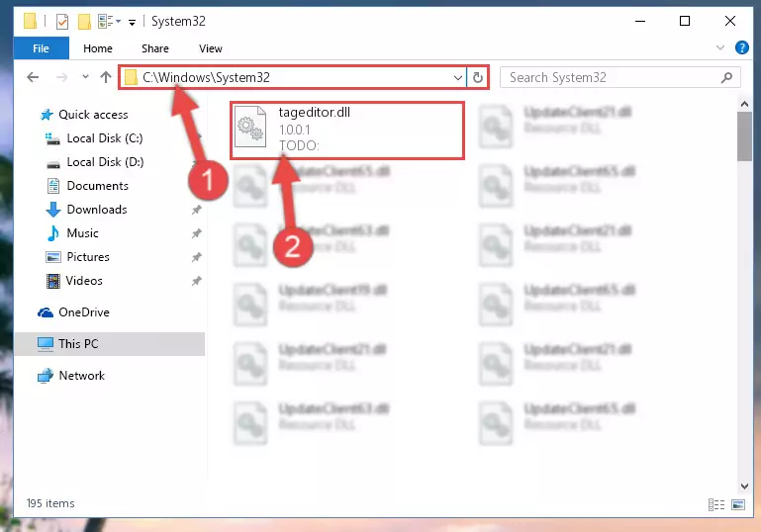Expand the address bar history dropdown

[457, 77]
